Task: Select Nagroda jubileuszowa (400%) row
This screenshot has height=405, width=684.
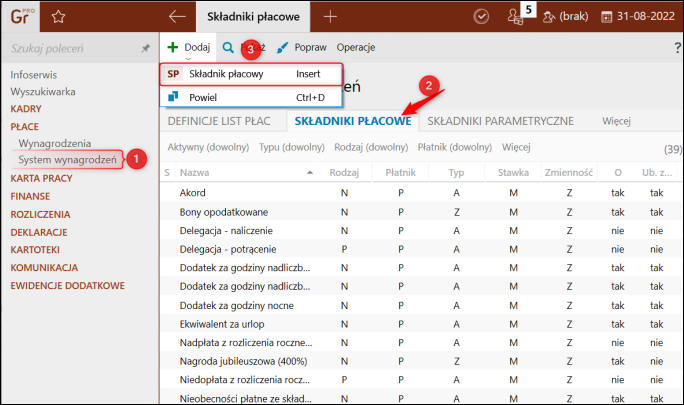Action: (421, 361)
